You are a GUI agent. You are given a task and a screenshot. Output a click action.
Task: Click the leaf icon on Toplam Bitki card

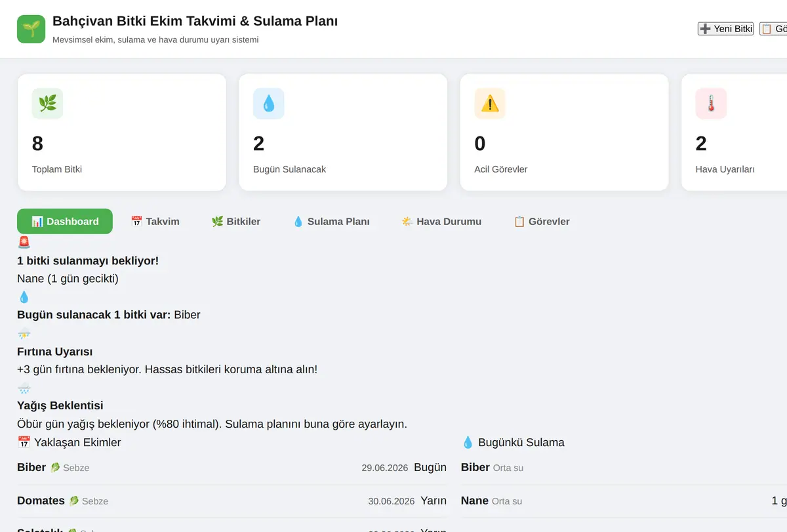[47, 104]
